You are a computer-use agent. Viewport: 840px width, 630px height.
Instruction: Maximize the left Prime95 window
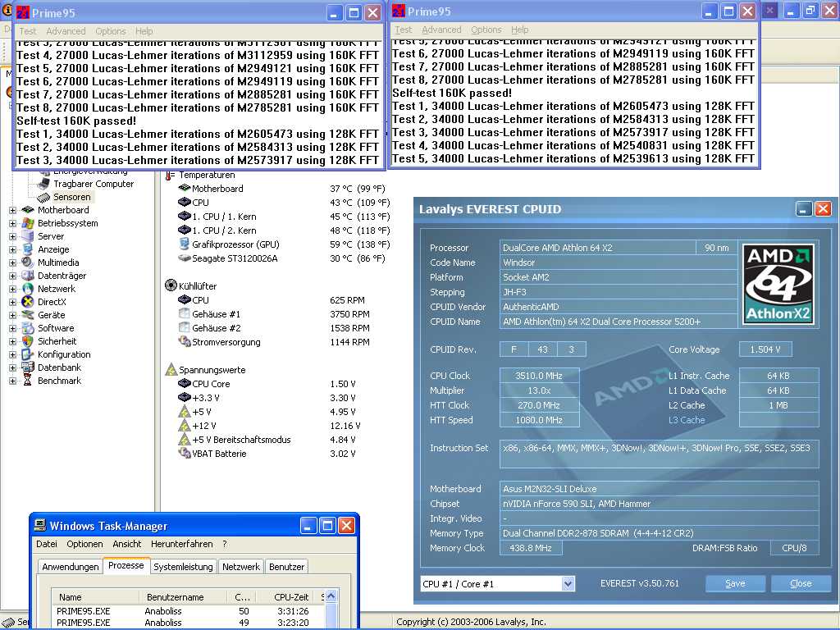coord(354,13)
